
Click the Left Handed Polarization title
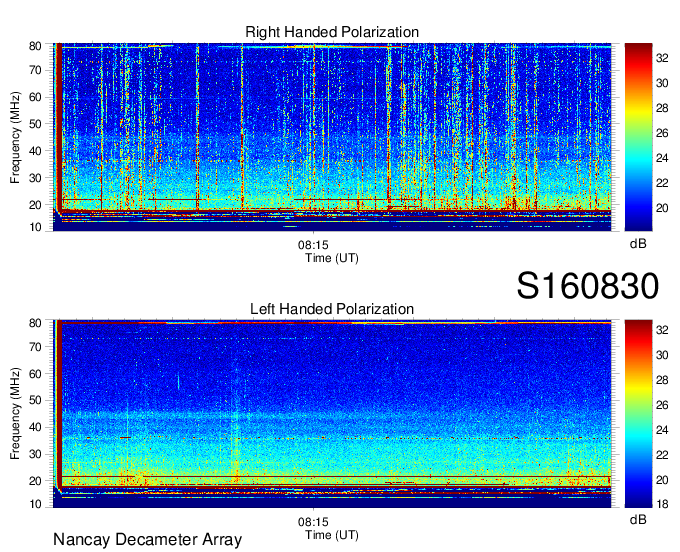point(332,309)
